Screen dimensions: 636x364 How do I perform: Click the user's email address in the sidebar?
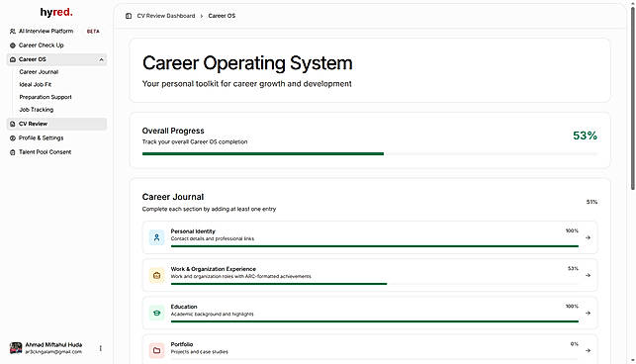[x=53, y=352]
